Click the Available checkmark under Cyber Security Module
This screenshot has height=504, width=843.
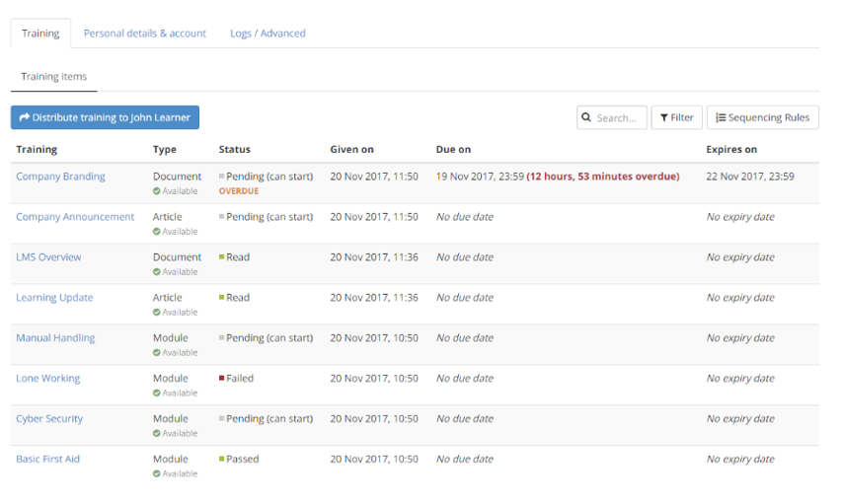[x=157, y=433]
